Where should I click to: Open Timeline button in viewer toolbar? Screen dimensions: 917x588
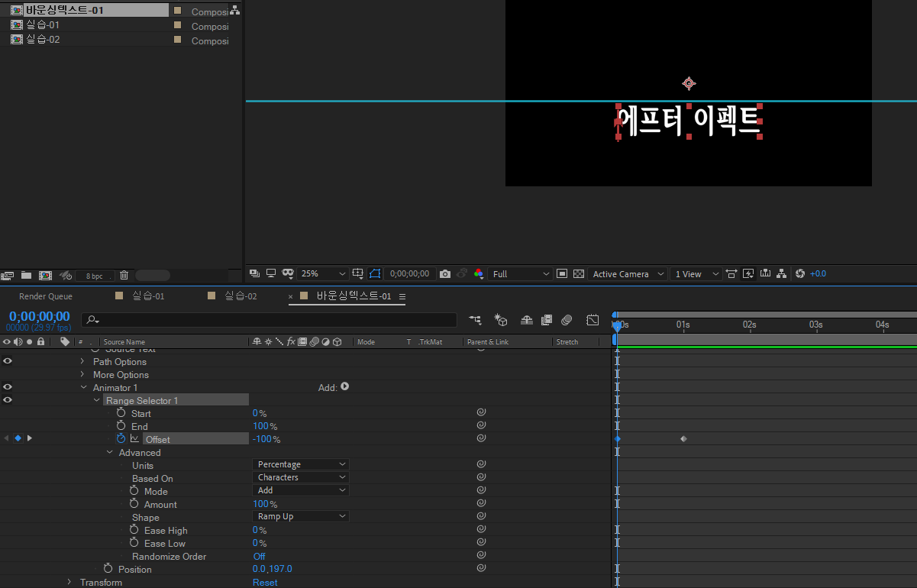coord(765,273)
